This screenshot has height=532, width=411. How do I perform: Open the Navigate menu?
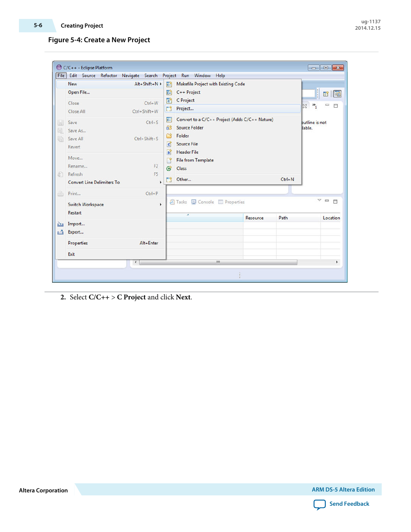tap(131, 76)
